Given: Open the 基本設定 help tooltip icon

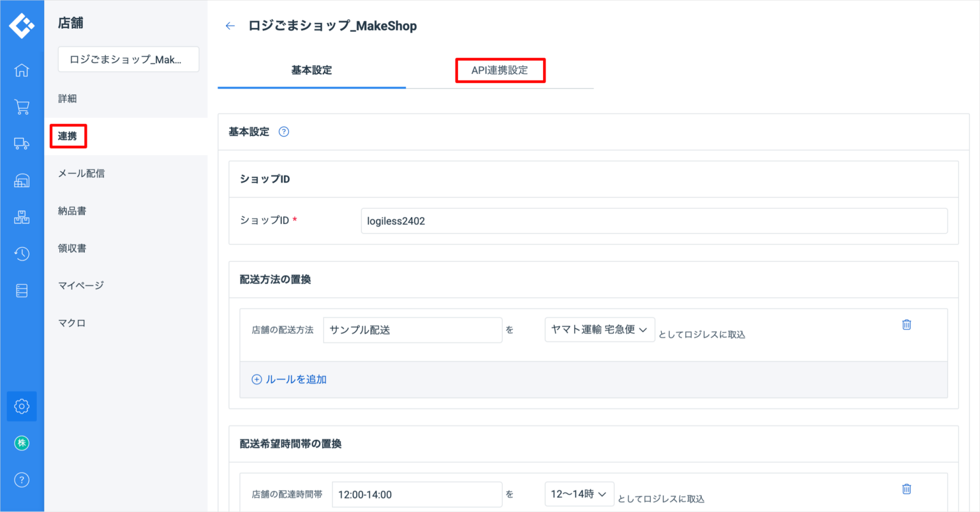Looking at the screenshot, I should point(283,132).
